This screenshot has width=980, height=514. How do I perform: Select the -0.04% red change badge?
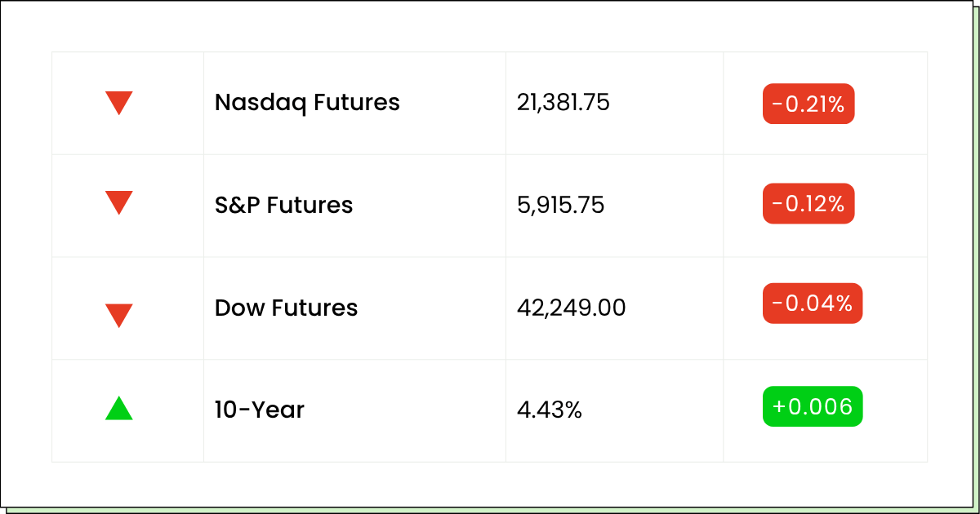813,304
